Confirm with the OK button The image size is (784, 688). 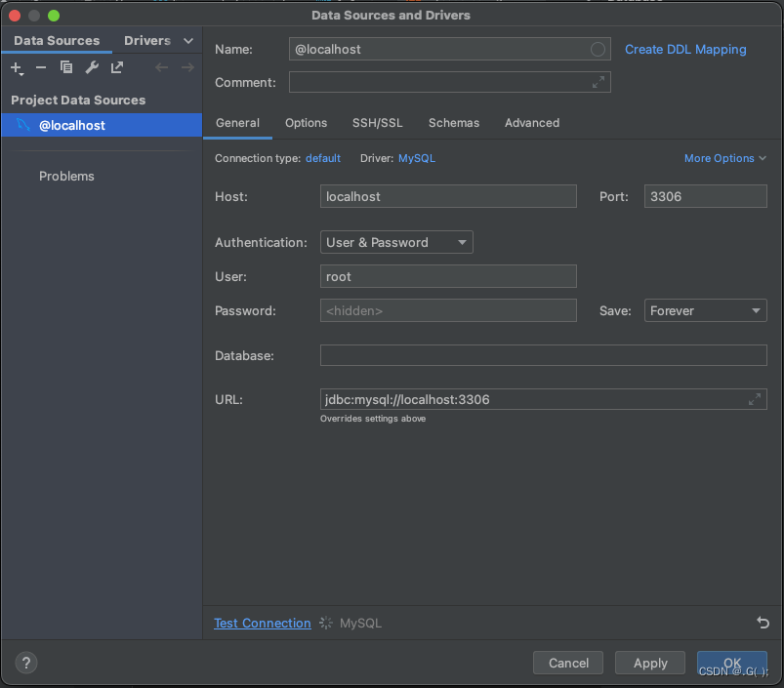click(x=732, y=663)
